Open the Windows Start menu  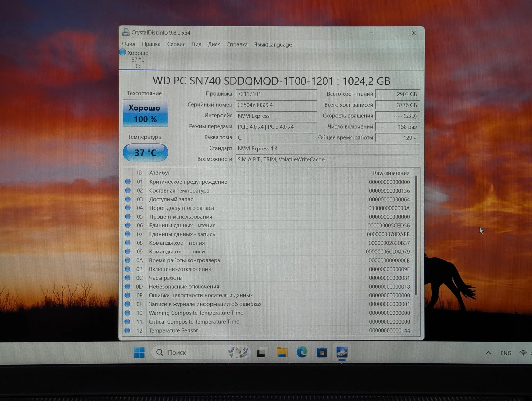[139, 353]
